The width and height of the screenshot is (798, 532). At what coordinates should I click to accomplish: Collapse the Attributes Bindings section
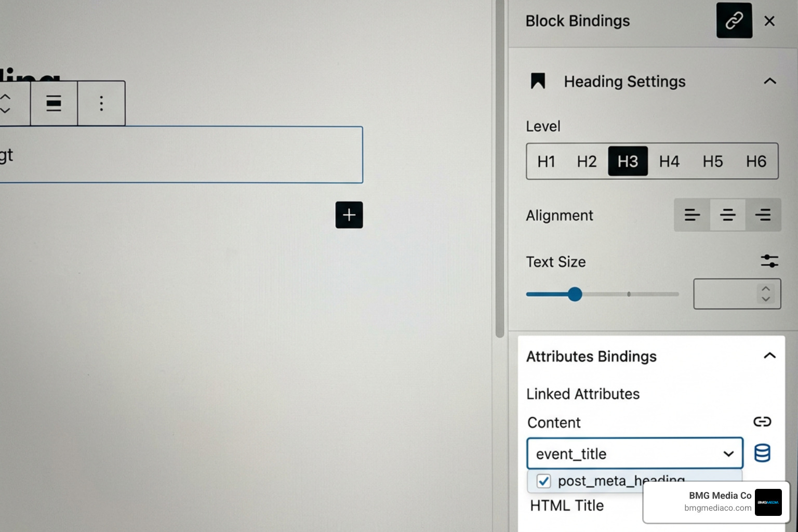click(x=769, y=356)
